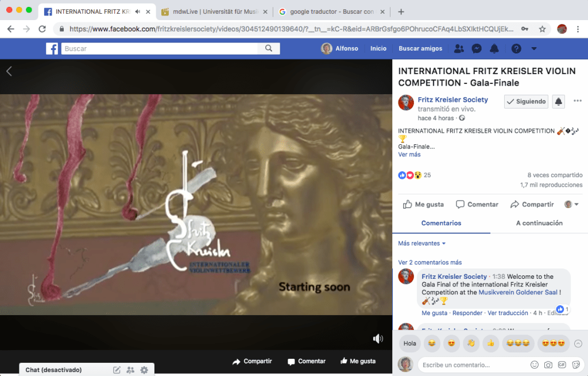This screenshot has height=376, width=588.
Task: Expand the Más relevantes comment sort dropdown
Action: click(x=422, y=243)
